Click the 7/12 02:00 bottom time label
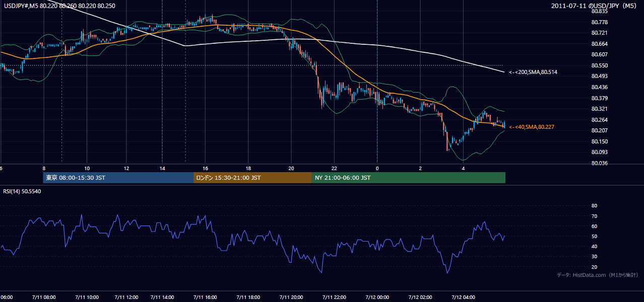644x302 pixels. (420, 297)
